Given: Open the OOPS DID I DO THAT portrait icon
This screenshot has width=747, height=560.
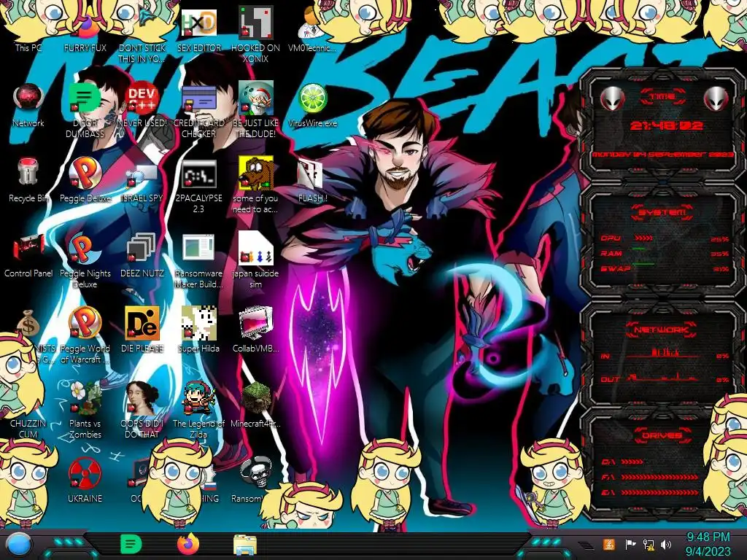Looking at the screenshot, I should click(x=142, y=399).
